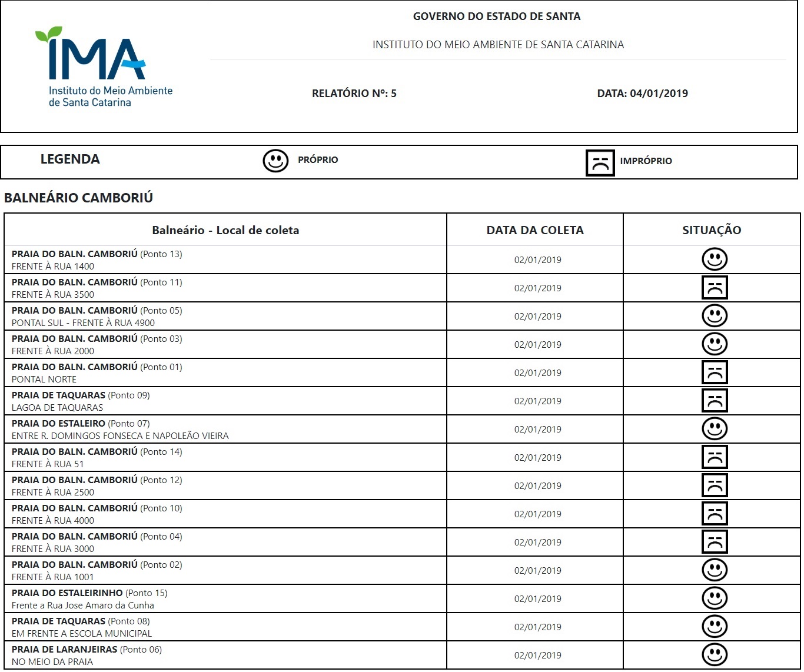Click 'PRAIA DO ESTALEIRINHO (Ponto 15)' name
Viewport: 804px width, 672px height.
pos(89,593)
